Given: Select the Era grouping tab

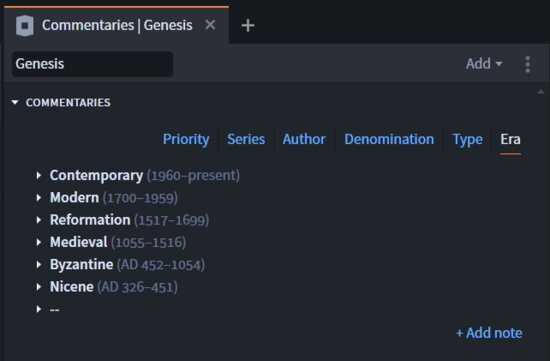Looking at the screenshot, I should 510,139.
